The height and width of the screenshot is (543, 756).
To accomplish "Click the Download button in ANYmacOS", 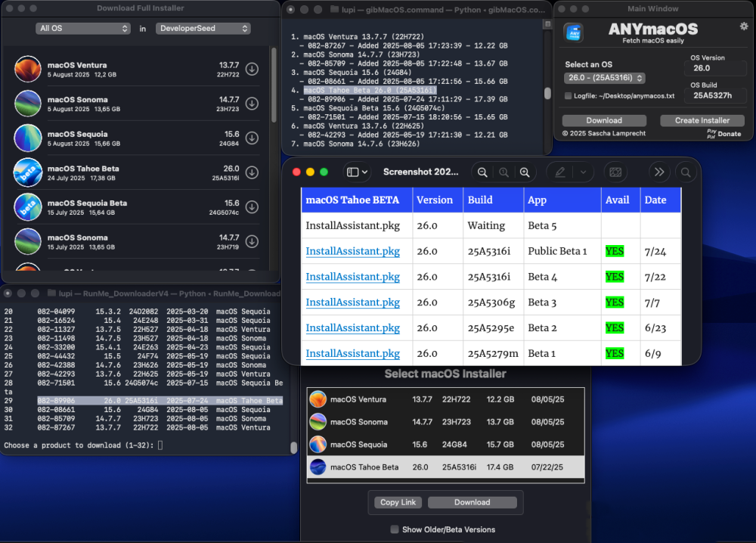I will coord(604,120).
